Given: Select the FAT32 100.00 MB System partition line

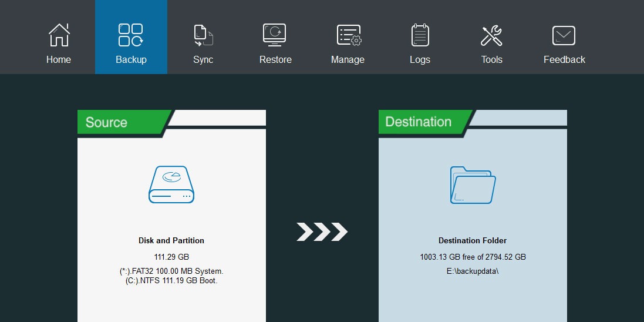Looking at the screenshot, I should tap(171, 271).
